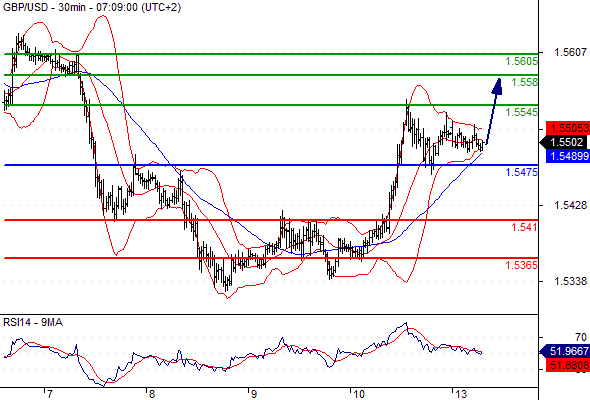Select the red 1.541 support label
590x400 pixels.
524,227
